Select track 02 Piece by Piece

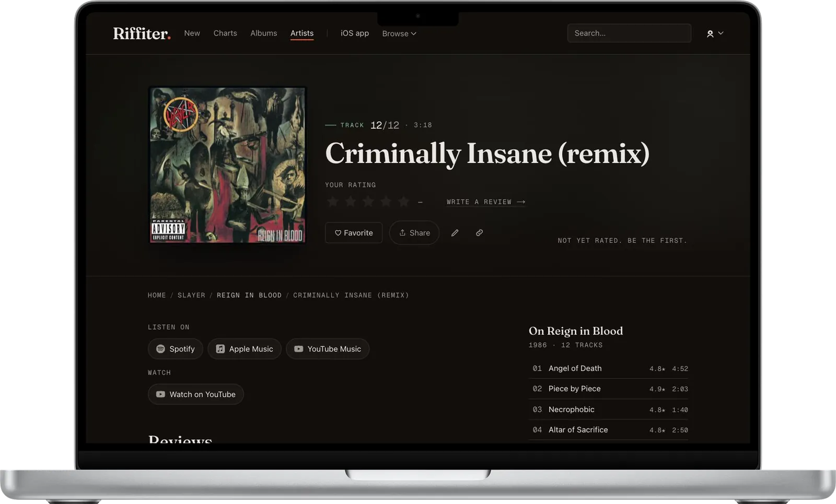click(608, 389)
